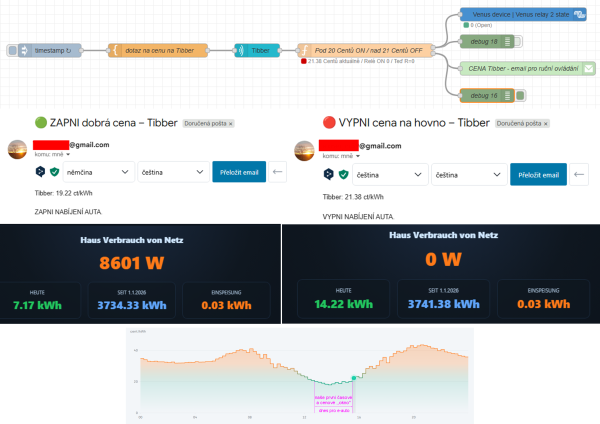Click the curly brace icon on the template node
600x424 pixels.
pos(115,50)
